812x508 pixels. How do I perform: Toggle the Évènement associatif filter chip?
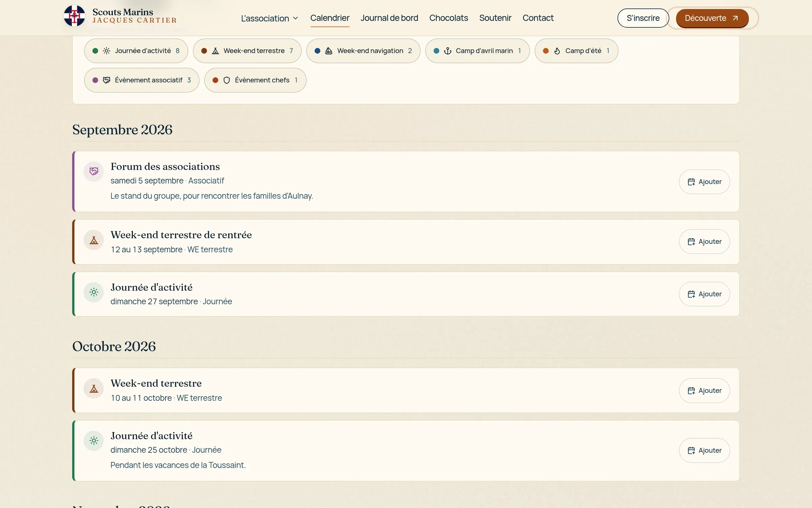pyautogui.click(x=142, y=80)
